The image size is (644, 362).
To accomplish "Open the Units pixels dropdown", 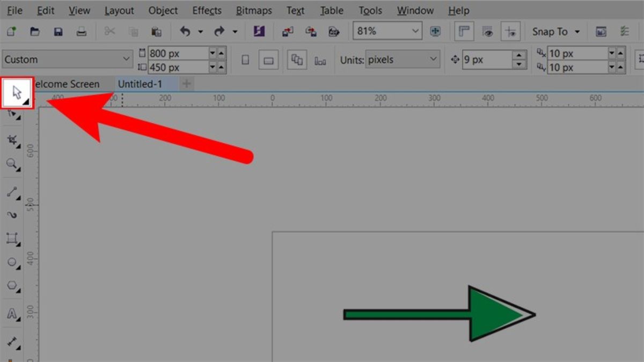I will [402, 60].
